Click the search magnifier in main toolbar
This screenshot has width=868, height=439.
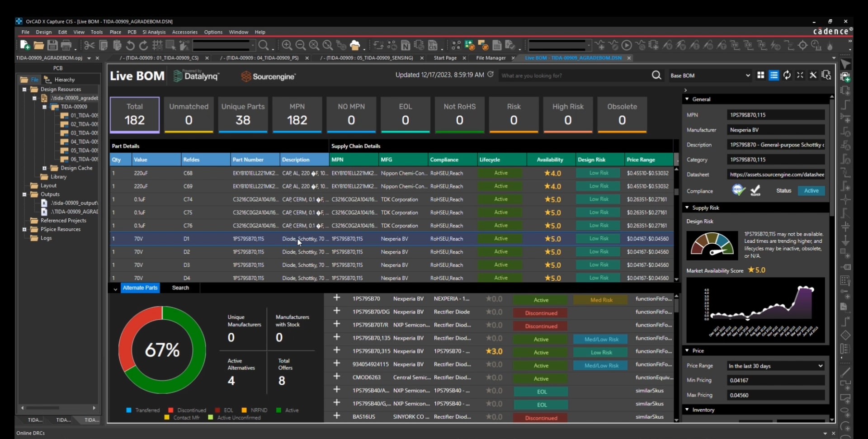[x=264, y=45]
